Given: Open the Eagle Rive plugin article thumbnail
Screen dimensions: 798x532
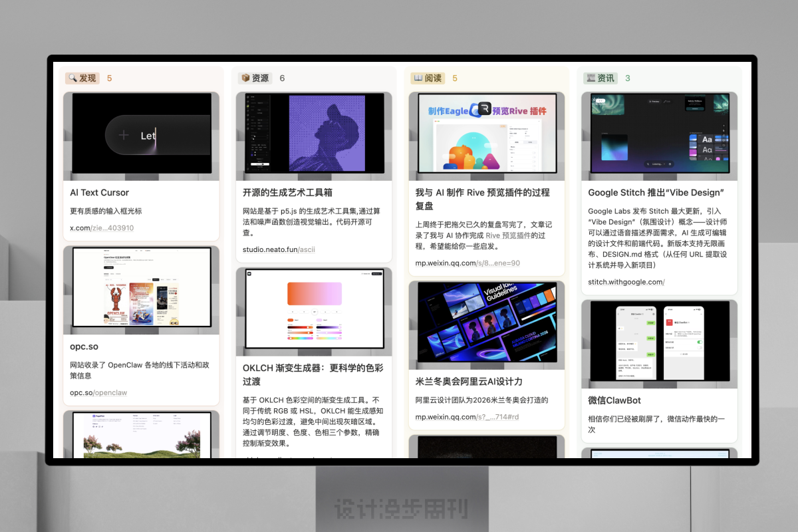Looking at the screenshot, I should tap(487, 136).
